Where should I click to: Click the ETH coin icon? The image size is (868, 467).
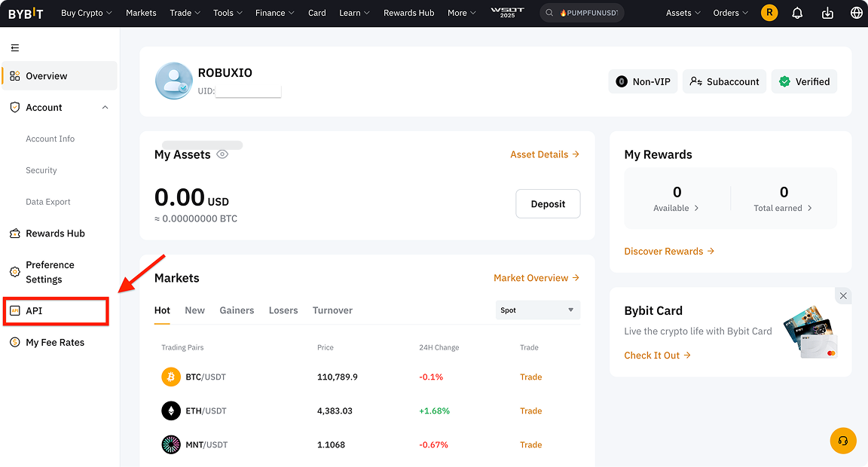click(171, 411)
